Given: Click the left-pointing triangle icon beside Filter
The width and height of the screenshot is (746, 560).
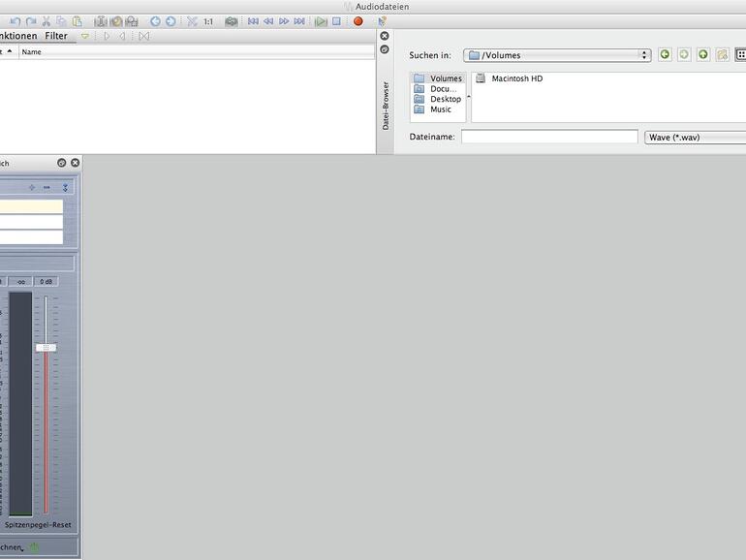Looking at the screenshot, I should pyautogui.click(x=122, y=36).
